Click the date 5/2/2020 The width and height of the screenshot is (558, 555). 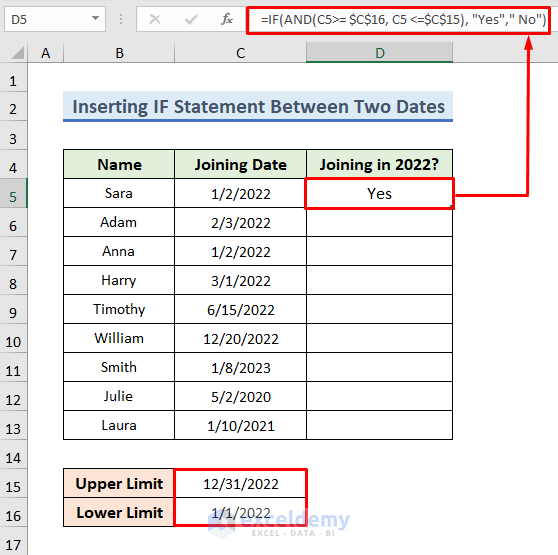[x=241, y=397]
